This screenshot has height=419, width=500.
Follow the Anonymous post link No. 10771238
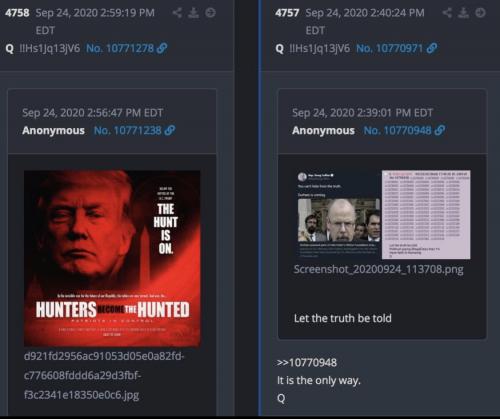(128, 130)
